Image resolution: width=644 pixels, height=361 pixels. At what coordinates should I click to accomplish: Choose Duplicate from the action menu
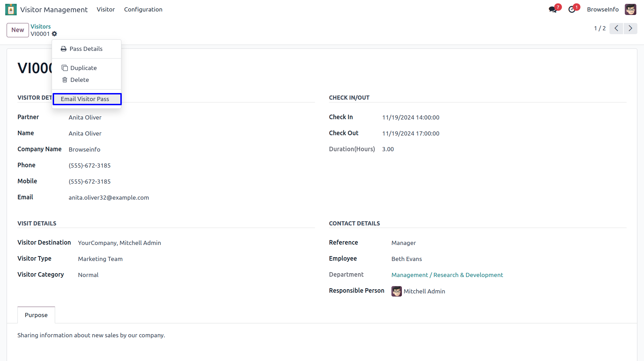[83, 68]
